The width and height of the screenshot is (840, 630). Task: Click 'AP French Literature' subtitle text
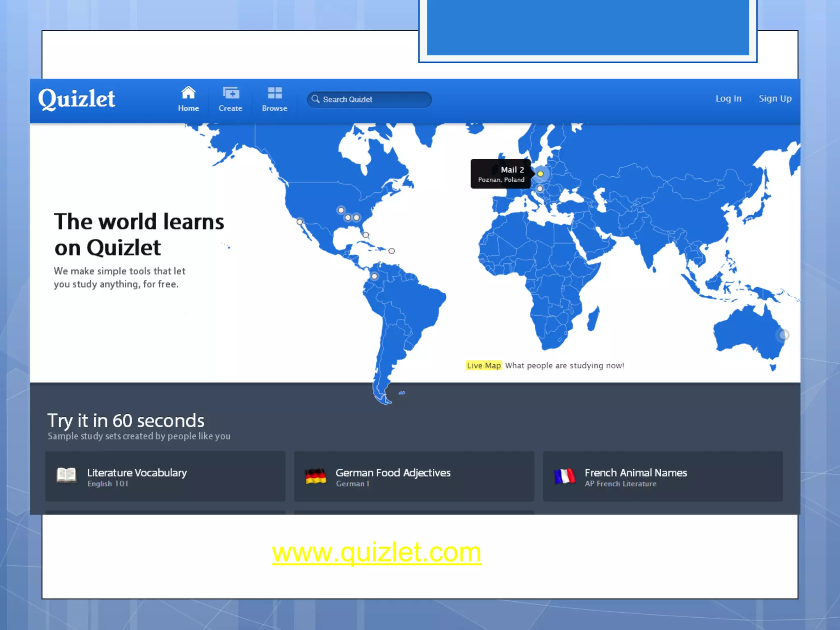pos(621,484)
